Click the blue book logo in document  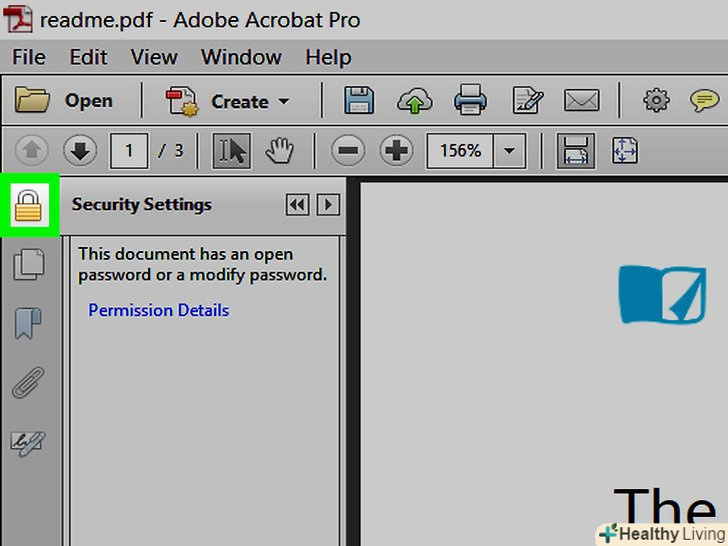pyautogui.click(x=663, y=294)
